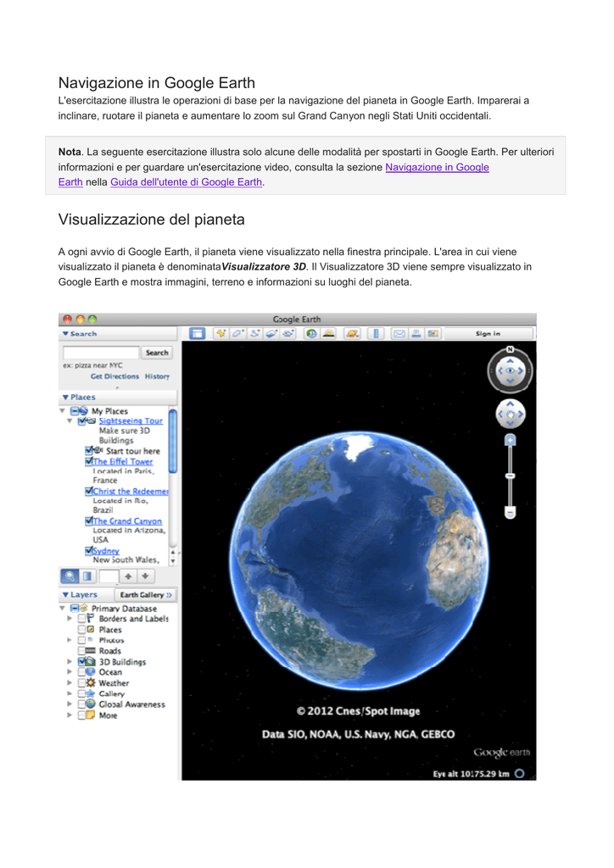Click the Places panel view toggle icon

tap(87, 576)
